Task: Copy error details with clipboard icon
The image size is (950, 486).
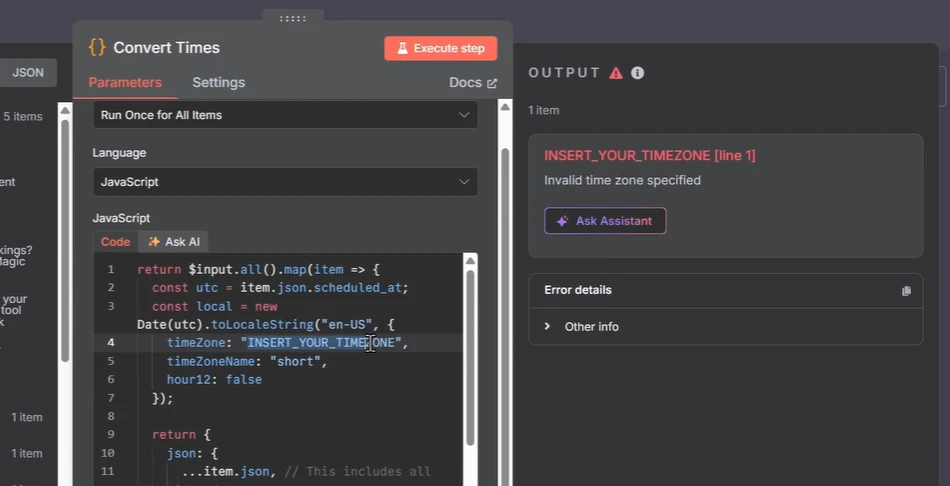Action: point(906,291)
